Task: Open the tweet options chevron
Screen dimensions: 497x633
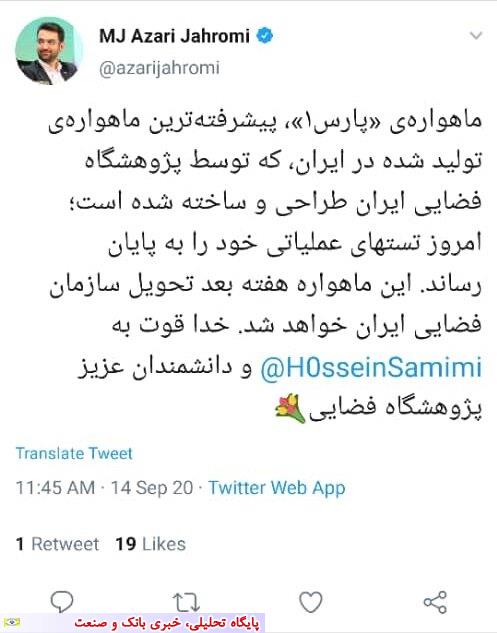Action: pyautogui.click(x=476, y=36)
